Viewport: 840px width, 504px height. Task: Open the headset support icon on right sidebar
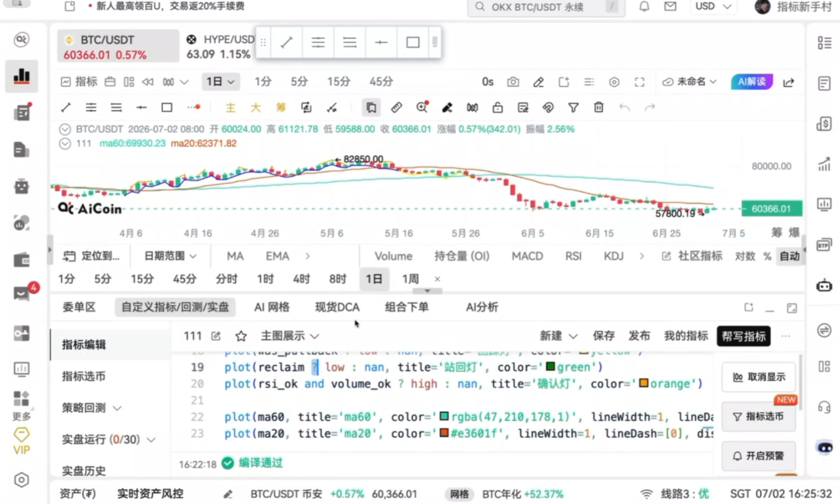(824, 407)
